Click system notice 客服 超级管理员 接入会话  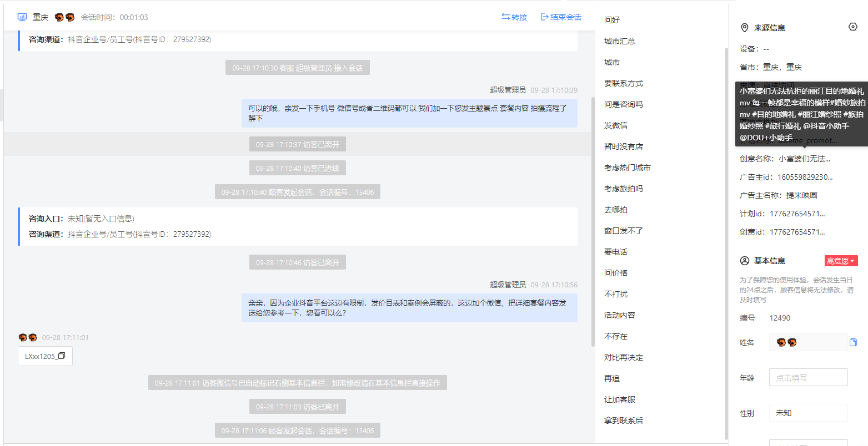click(298, 68)
